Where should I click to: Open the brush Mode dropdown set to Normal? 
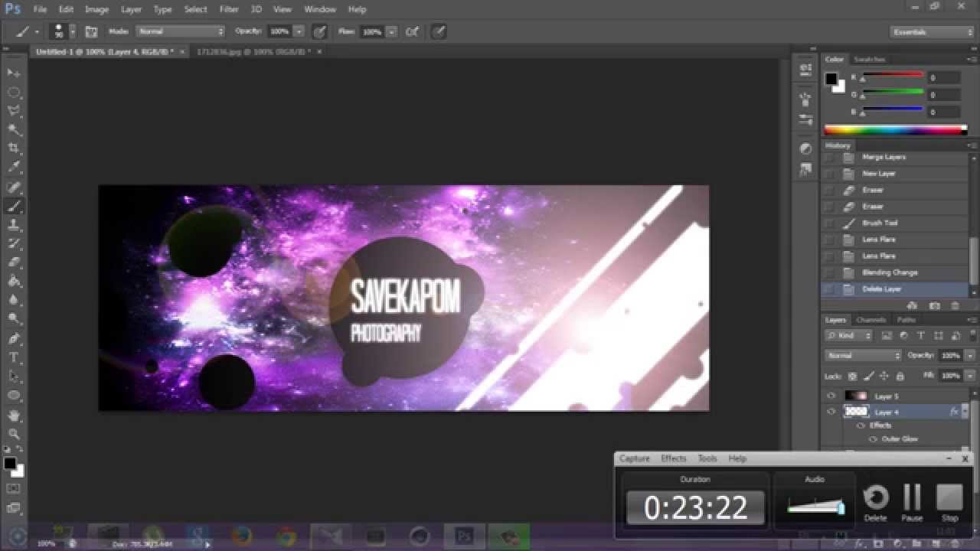click(181, 31)
